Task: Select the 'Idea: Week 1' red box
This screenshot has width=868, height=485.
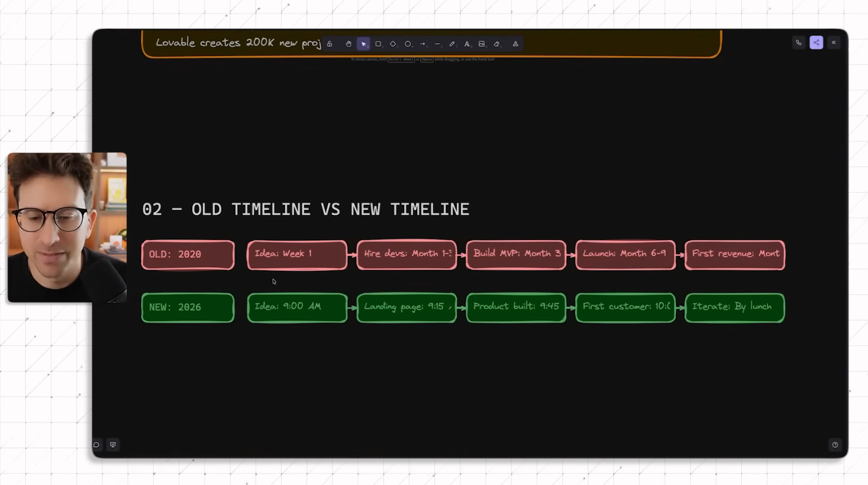Action: point(297,255)
